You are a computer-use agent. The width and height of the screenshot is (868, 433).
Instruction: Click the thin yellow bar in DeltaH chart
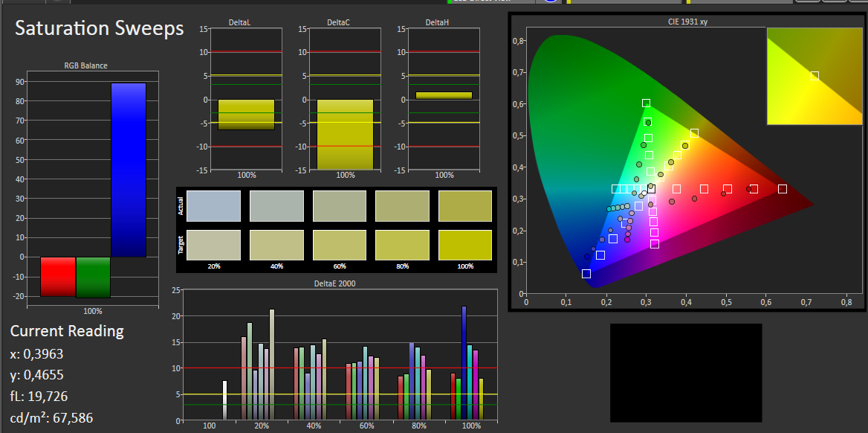pos(444,95)
